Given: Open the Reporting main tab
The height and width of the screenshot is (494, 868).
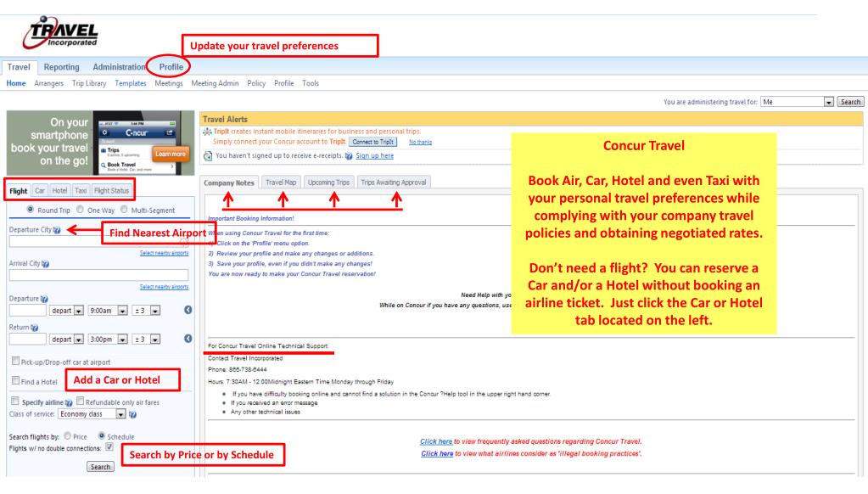Looking at the screenshot, I should pyautogui.click(x=61, y=67).
